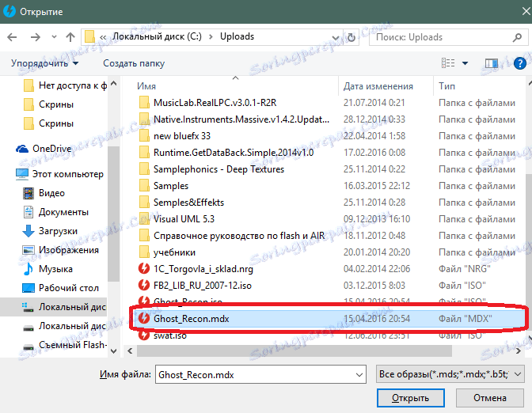Viewport: 532px width, 413px height.
Task: Sort by the Дата изменения column header
Action: 378,86
